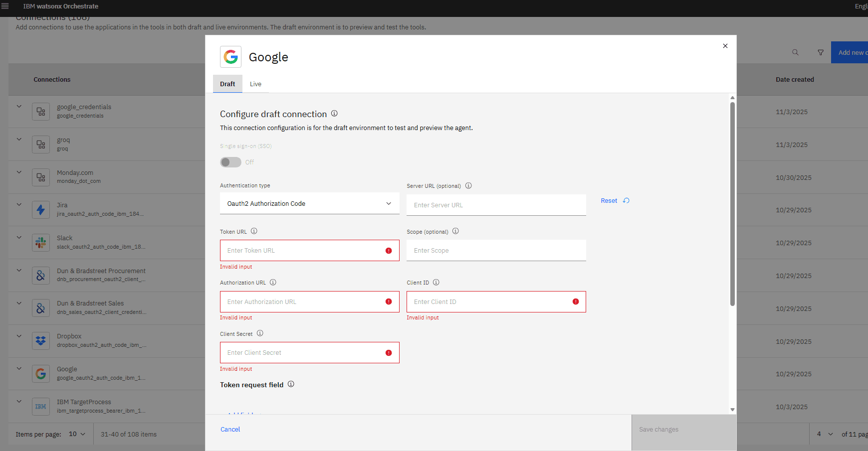Toggle Single sign-on (SSO) on
The height and width of the screenshot is (451, 868).
click(230, 162)
